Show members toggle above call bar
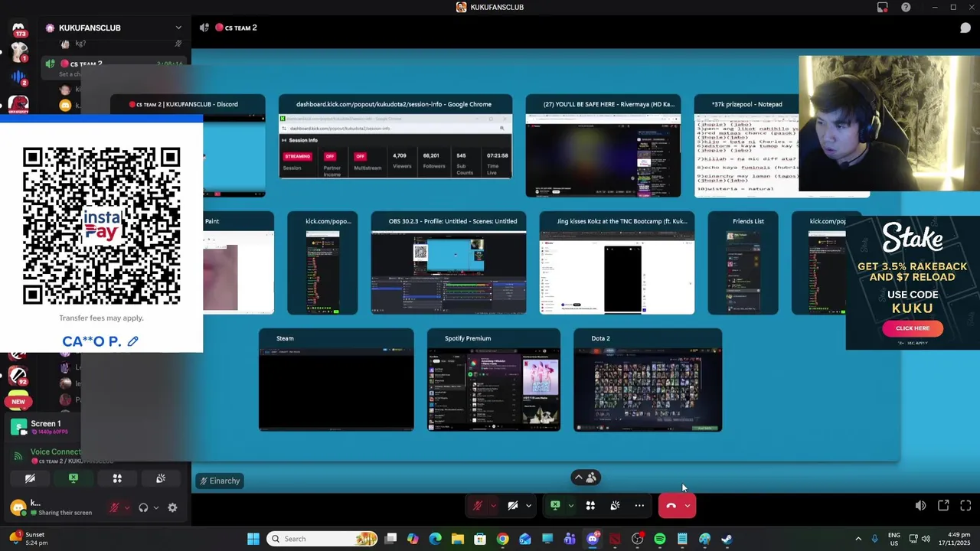Viewport: 980px width, 551px height. [x=586, y=478]
